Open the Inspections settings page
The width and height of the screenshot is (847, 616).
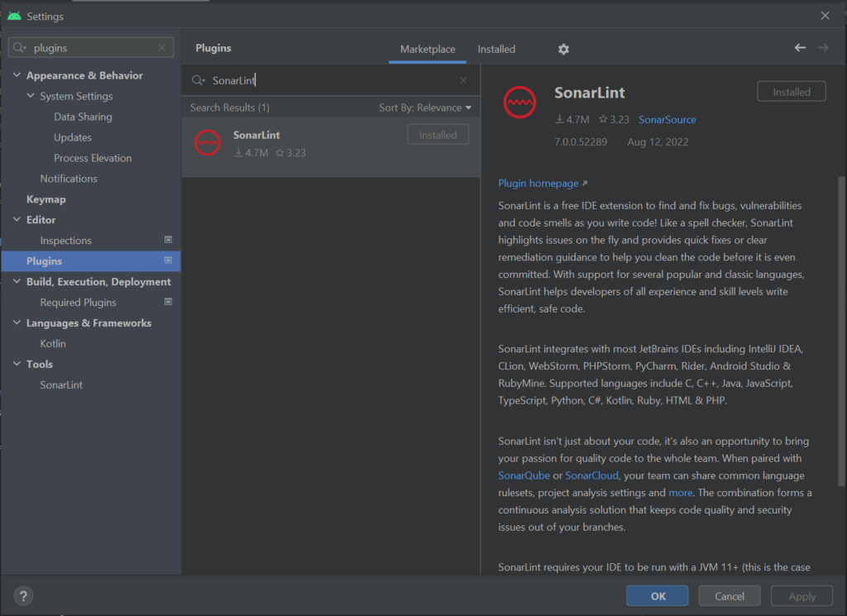pos(65,241)
